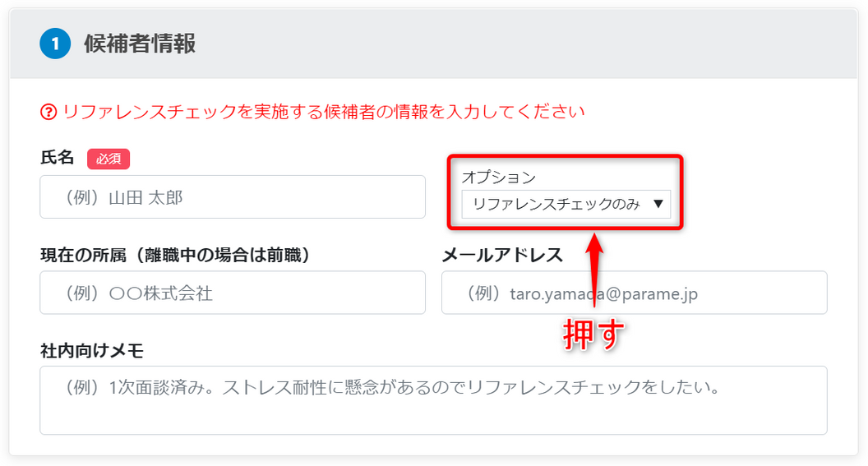Click the 必須 required badge next to 氏名
The width and height of the screenshot is (868, 466).
pyautogui.click(x=108, y=159)
